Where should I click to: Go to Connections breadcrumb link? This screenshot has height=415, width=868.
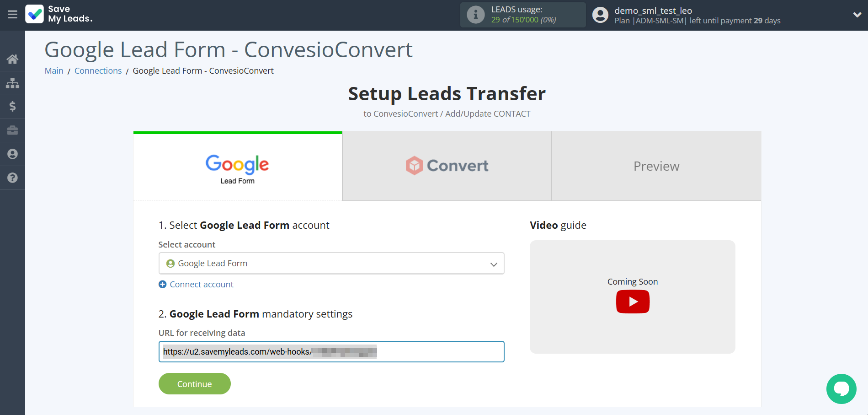tap(98, 70)
